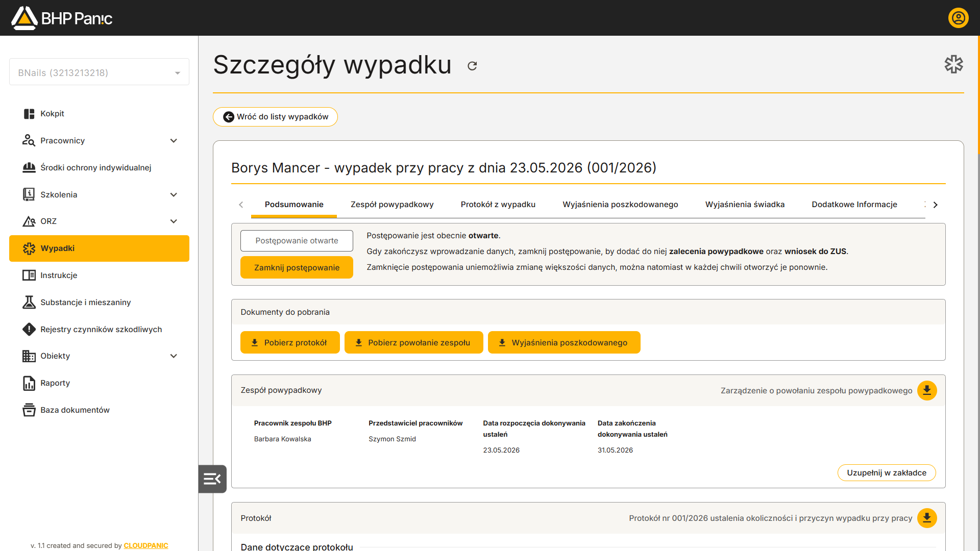Click the flask icon for Substancje
Image resolution: width=980 pixels, height=551 pixels.
[x=29, y=302]
